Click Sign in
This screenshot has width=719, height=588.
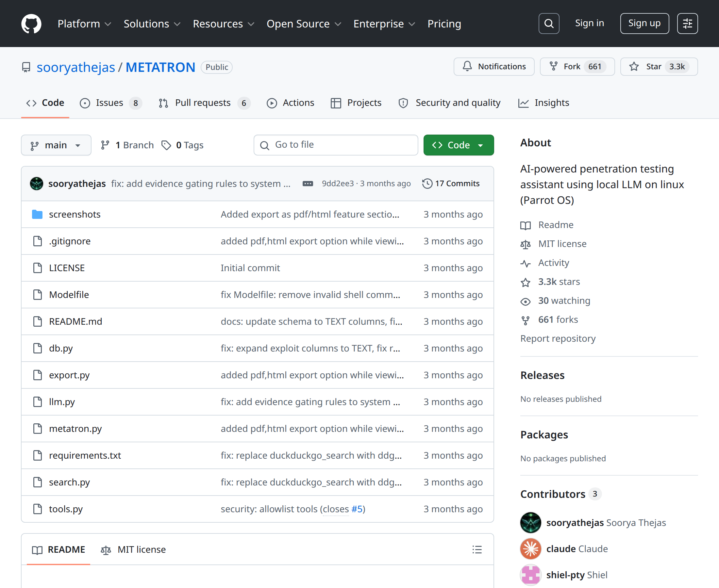pyautogui.click(x=590, y=23)
